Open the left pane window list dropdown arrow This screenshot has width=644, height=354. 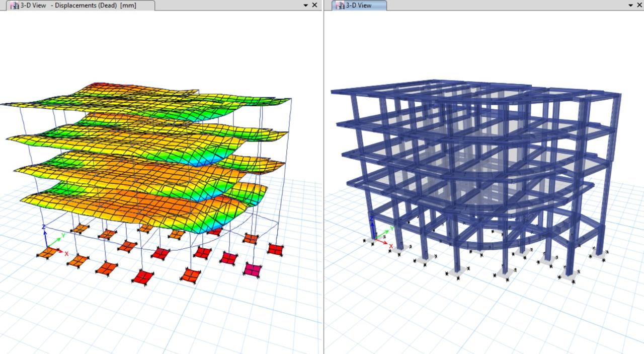point(305,5)
